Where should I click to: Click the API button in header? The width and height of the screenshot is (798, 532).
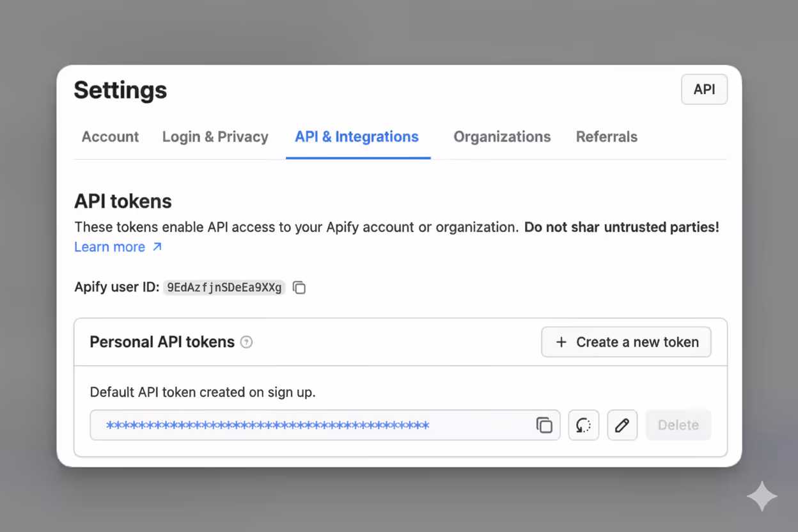coord(705,90)
